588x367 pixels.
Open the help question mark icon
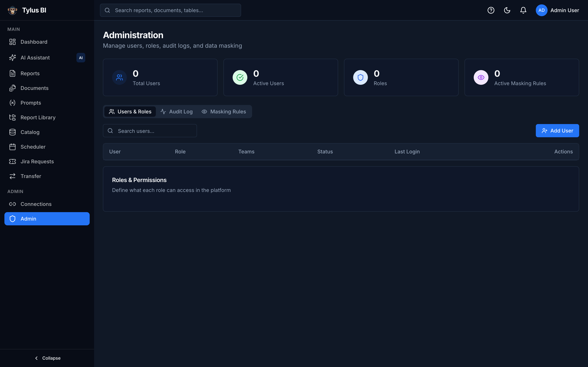click(491, 10)
